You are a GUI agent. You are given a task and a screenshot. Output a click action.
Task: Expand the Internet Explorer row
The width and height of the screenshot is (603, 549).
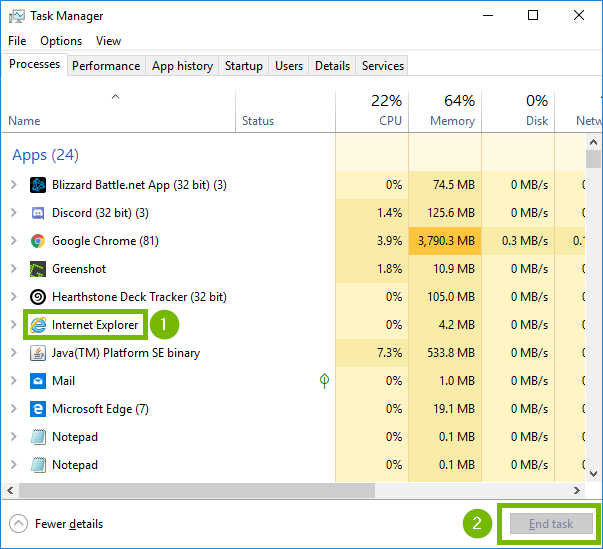point(14,324)
